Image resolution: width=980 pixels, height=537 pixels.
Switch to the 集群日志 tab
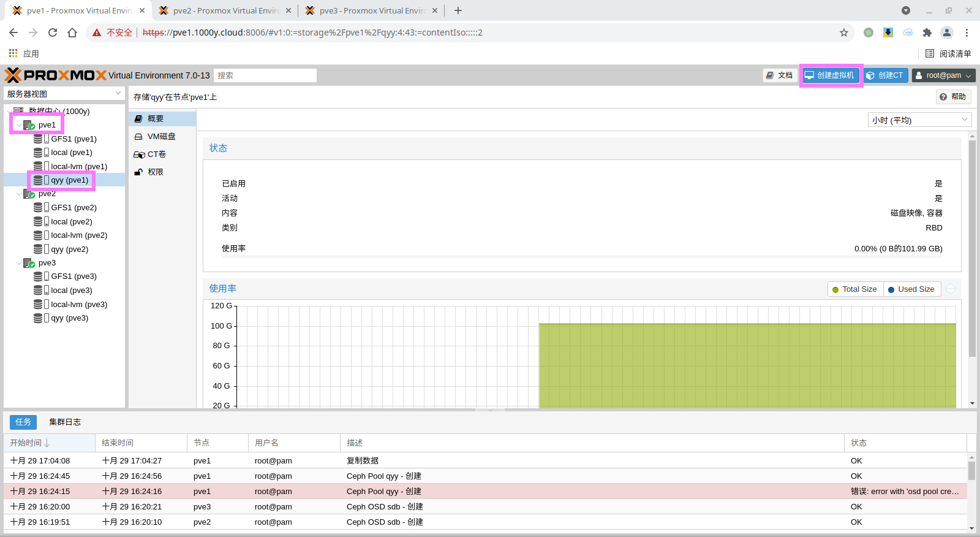pos(65,422)
